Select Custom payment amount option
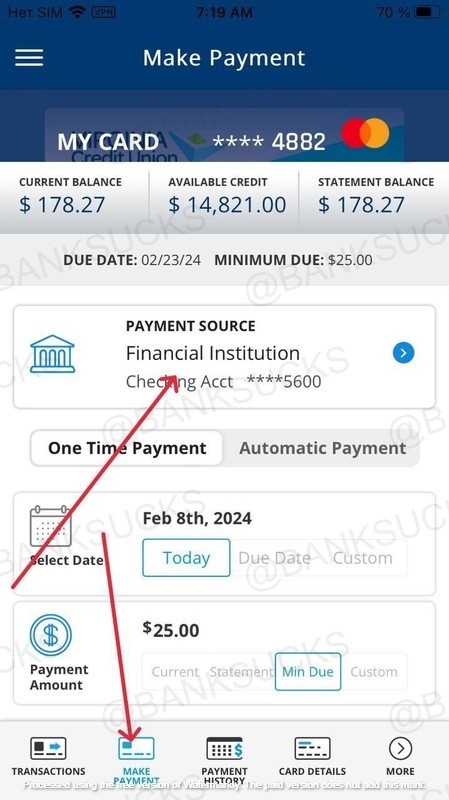This screenshot has height=800, width=449. click(x=374, y=671)
